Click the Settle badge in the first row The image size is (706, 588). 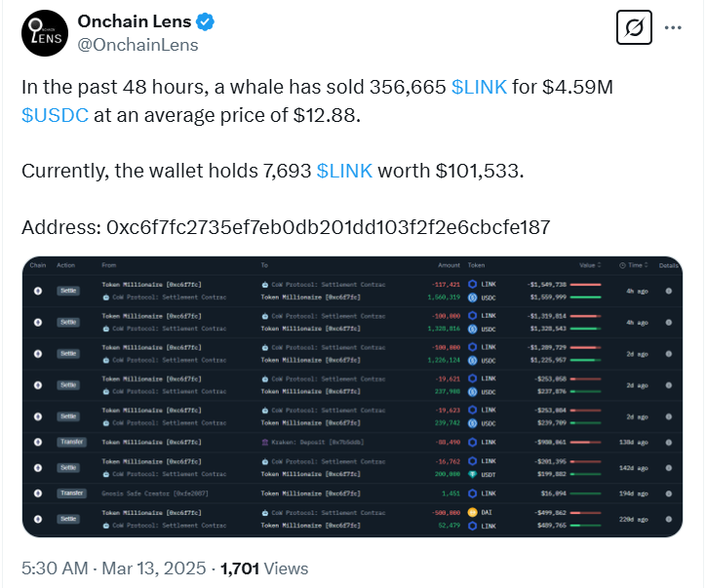click(68, 291)
